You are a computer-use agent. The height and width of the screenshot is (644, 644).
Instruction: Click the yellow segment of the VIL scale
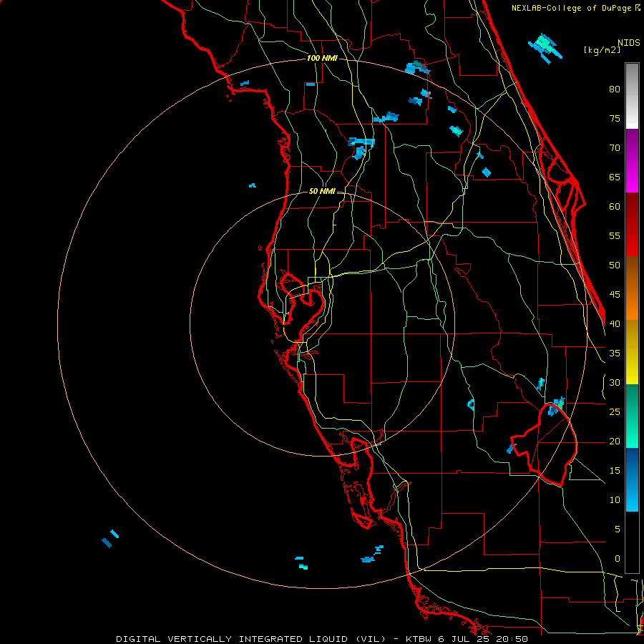632,352
